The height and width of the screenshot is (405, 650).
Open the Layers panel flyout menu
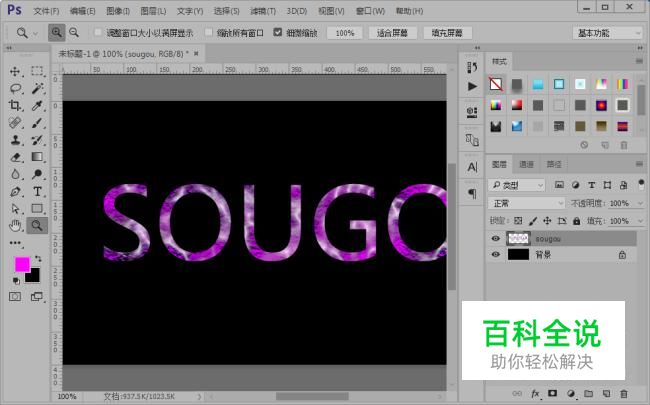coord(639,164)
